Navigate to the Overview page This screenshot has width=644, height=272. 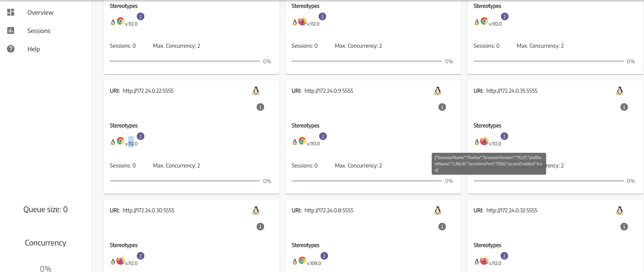(x=40, y=12)
